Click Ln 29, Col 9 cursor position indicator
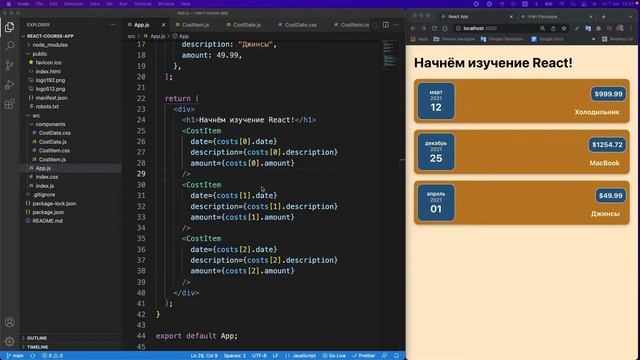This screenshot has height=360, width=640. (x=204, y=356)
